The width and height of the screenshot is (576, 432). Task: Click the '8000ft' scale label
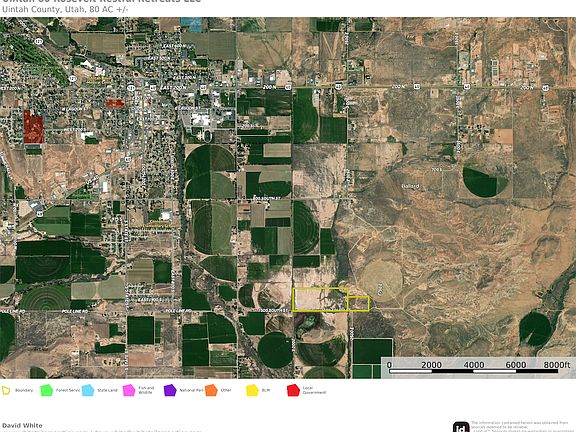pyautogui.click(x=557, y=364)
